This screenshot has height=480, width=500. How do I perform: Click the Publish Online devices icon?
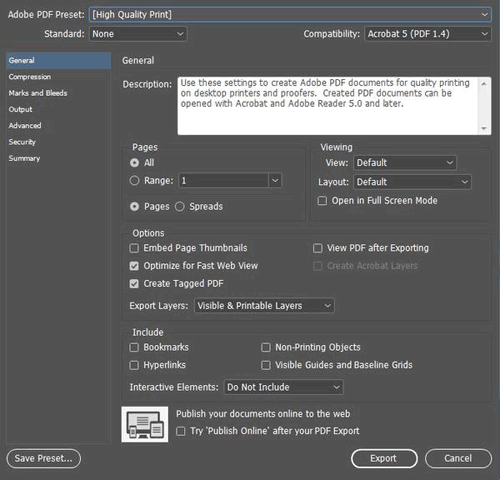click(x=145, y=424)
